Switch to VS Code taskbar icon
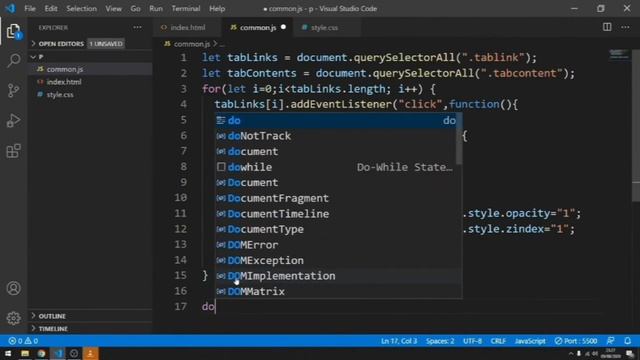The width and height of the screenshot is (640, 360). [x=58, y=353]
